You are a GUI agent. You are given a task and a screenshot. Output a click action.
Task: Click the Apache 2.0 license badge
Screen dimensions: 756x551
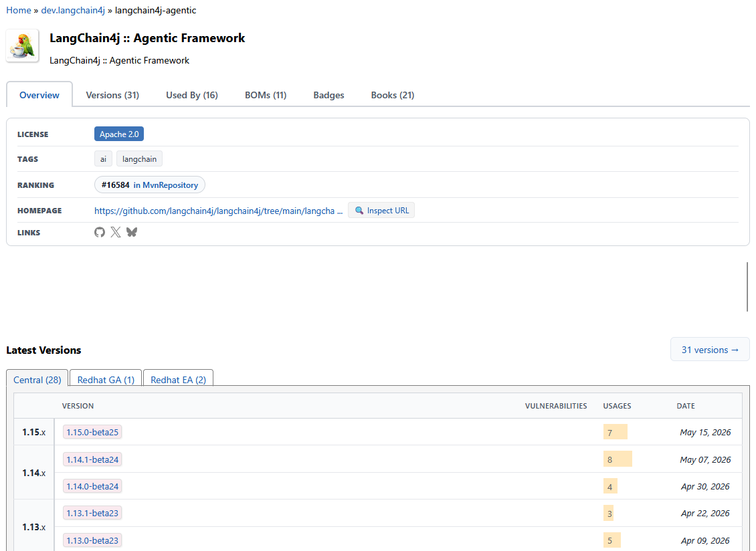[119, 134]
